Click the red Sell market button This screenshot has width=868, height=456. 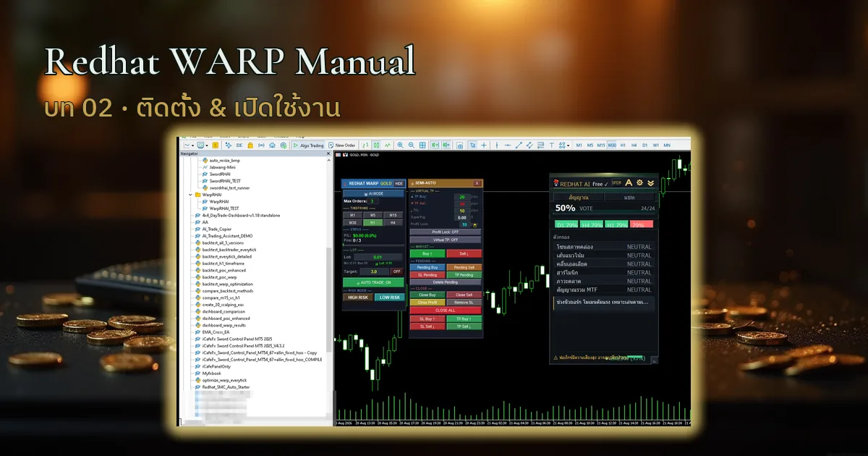(x=464, y=253)
